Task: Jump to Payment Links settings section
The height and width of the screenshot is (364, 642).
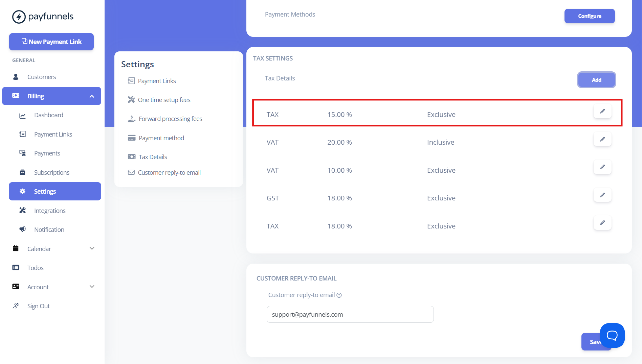Action: 157,81
